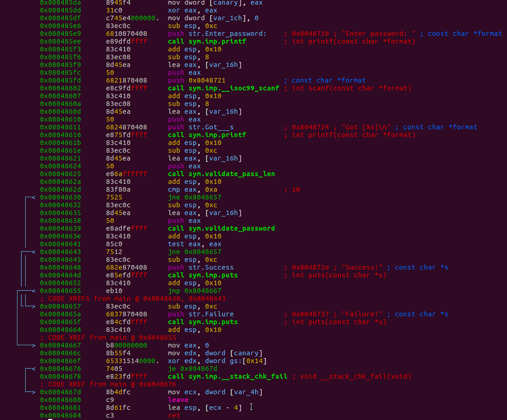Click the call sym.validate_password instruction
The height and width of the screenshot is (420, 507).
point(221,229)
